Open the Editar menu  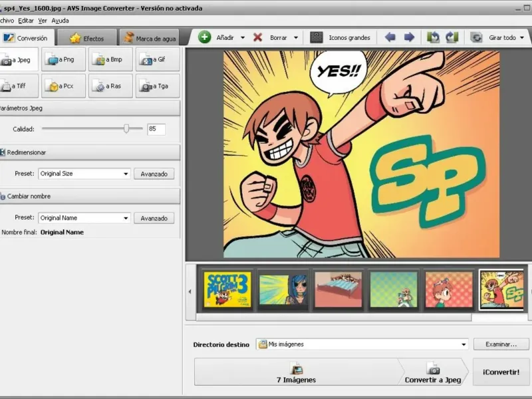point(26,21)
